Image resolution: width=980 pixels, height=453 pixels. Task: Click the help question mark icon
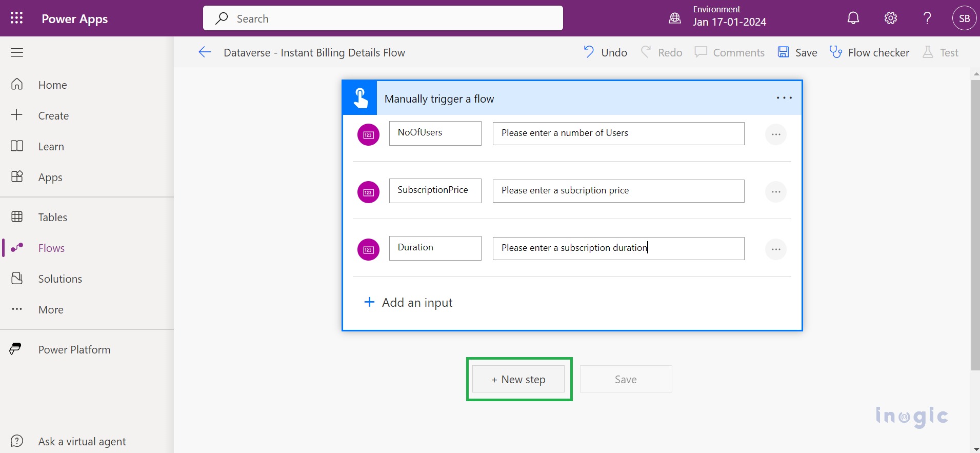927,18
